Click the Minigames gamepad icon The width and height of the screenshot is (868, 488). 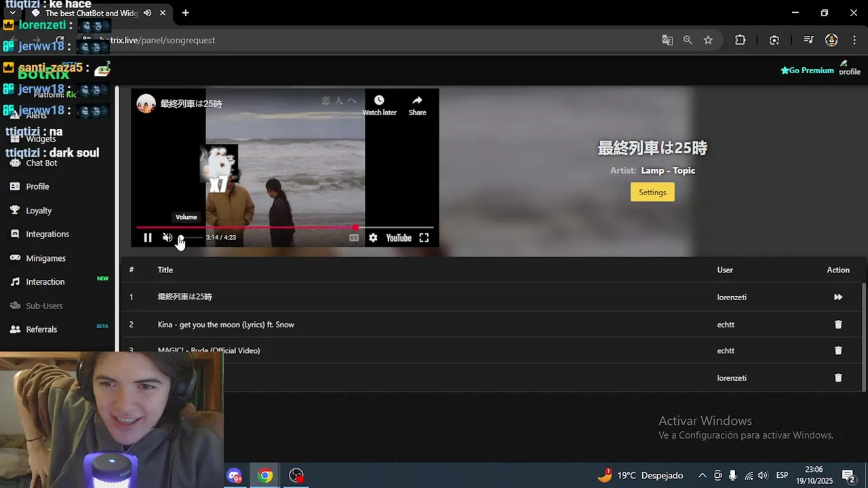(15, 258)
